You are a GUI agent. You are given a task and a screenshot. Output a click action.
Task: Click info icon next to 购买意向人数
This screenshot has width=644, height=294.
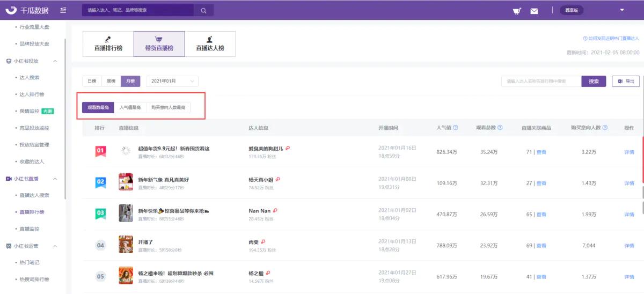point(605,128)
